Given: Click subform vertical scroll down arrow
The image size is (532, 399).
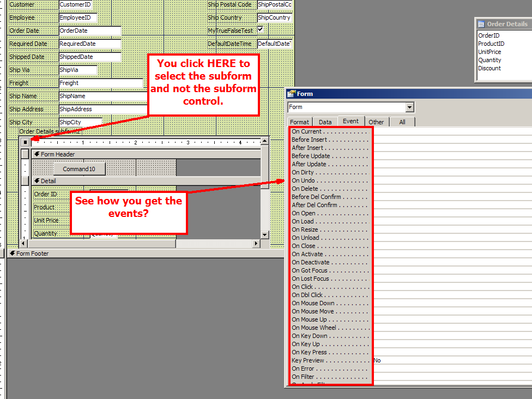Looking at the screenshot, I should point(265,235).
